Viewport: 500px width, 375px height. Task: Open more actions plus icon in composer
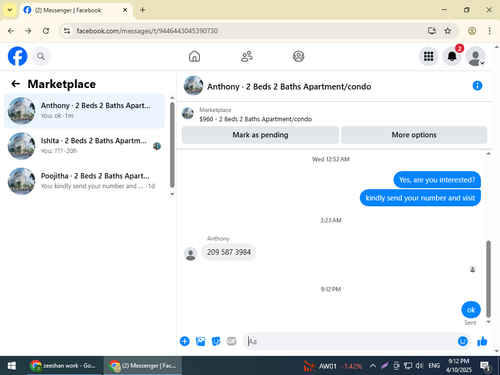[185, 341]
